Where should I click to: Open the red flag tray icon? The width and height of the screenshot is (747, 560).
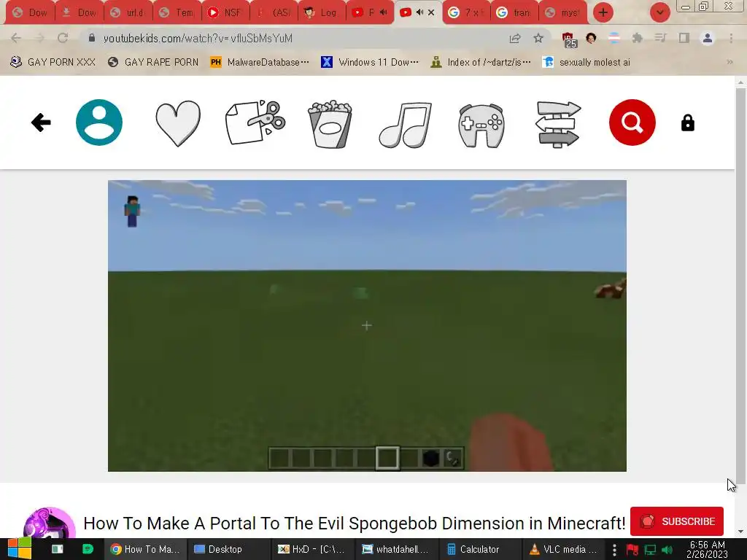[632, 550]
